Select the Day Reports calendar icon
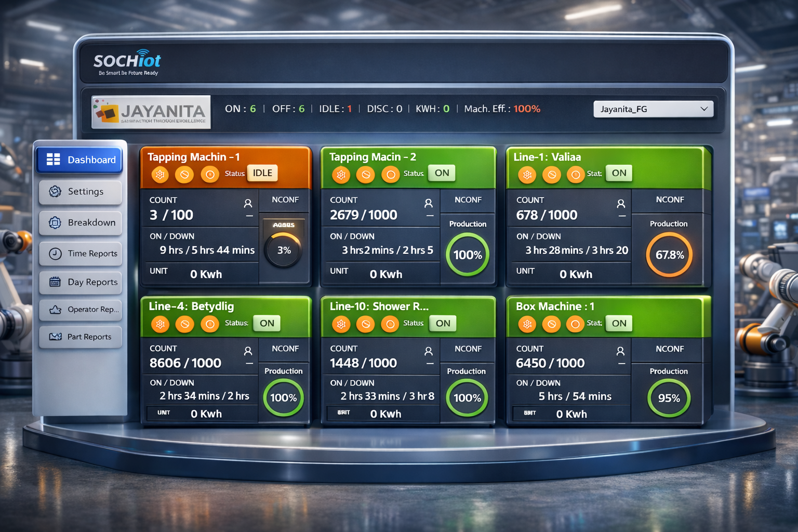Screen dimensions: 798x532 pos(55,282)
